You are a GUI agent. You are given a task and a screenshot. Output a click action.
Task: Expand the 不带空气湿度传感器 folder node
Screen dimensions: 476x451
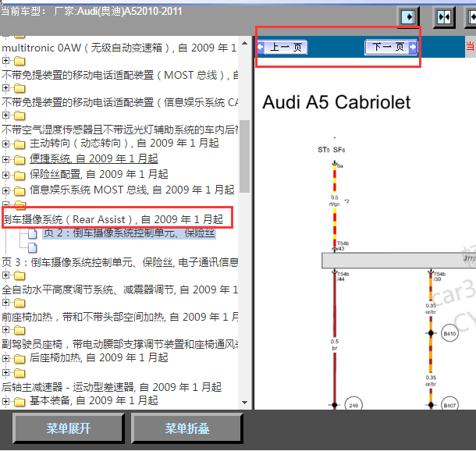tap(5, 115)
